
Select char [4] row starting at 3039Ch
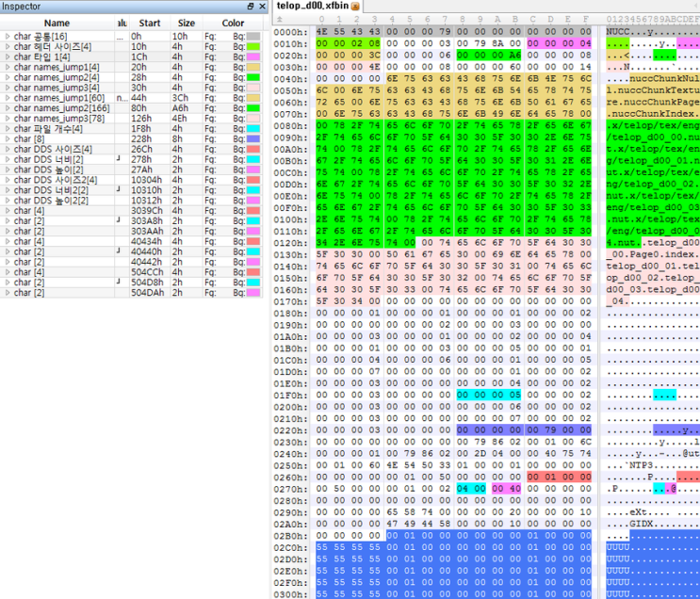tap(131, 211)
